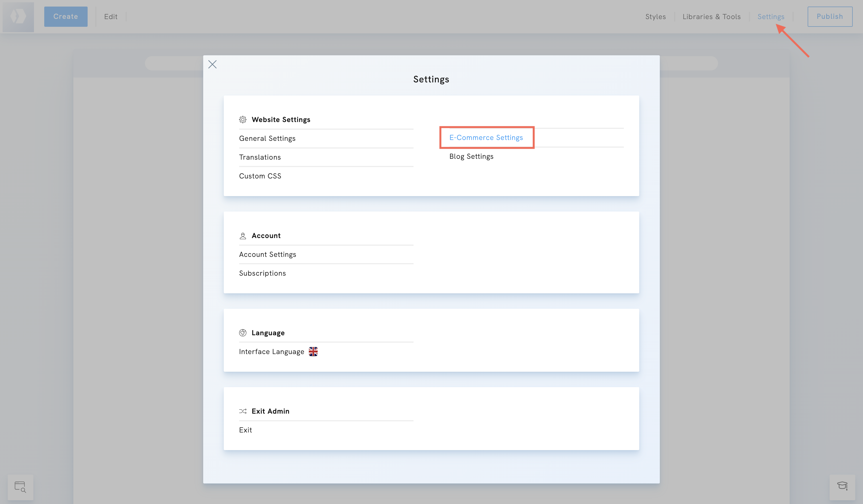
Task: Click the Account person icon
Action: pyautogui.click(x=243, y=235)
